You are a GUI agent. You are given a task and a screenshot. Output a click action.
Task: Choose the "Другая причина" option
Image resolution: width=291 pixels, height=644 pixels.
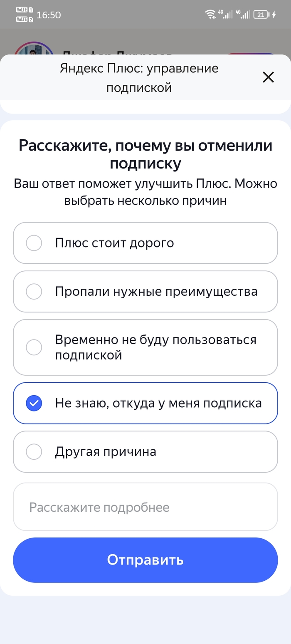click(34, 451)
